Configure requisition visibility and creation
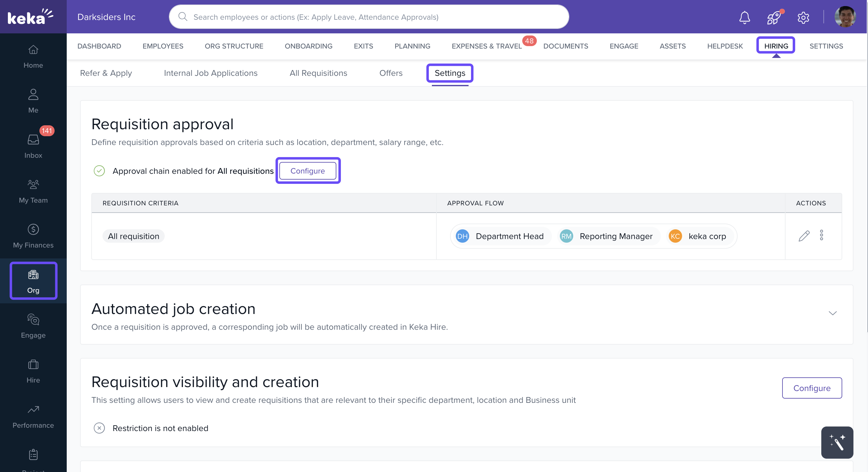This screenshot has width=868, height=472. [811, 388]
